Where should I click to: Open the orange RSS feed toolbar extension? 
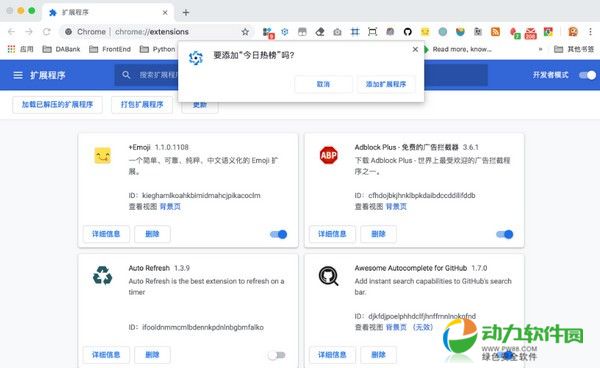pos(496,32)
